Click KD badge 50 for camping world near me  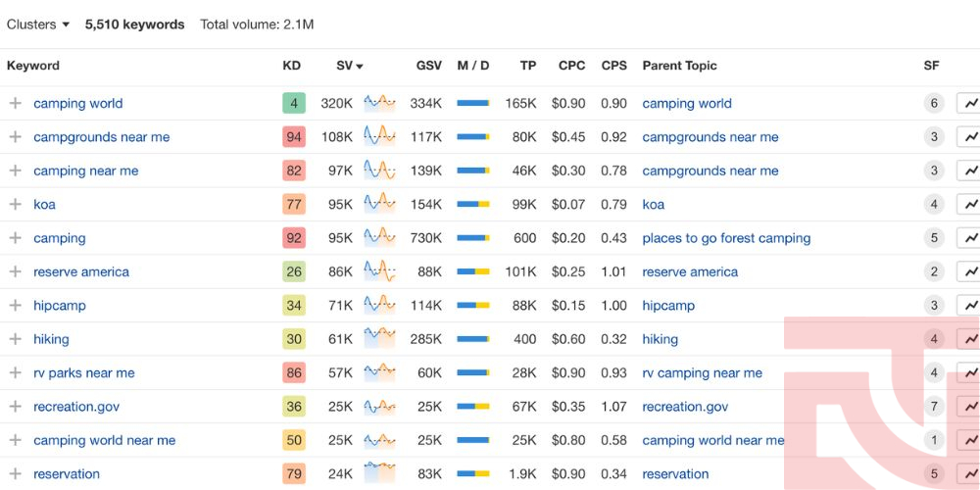294,441
